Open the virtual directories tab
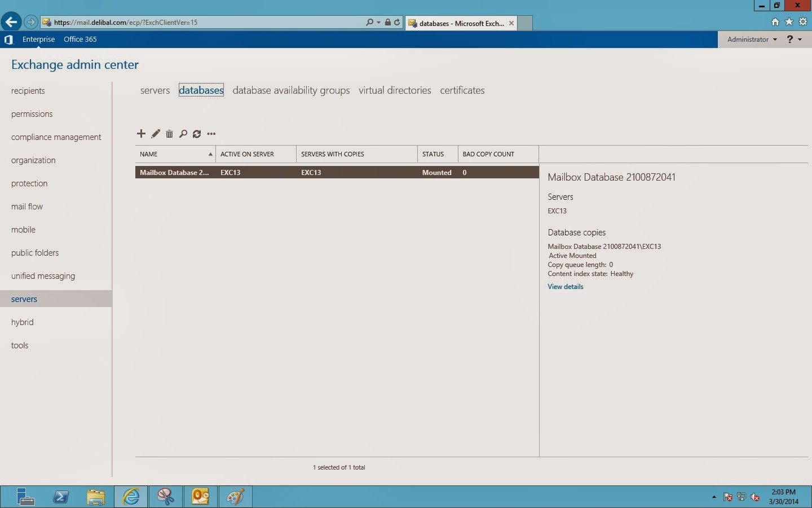 pyautogui.click(x=395, y=90)
